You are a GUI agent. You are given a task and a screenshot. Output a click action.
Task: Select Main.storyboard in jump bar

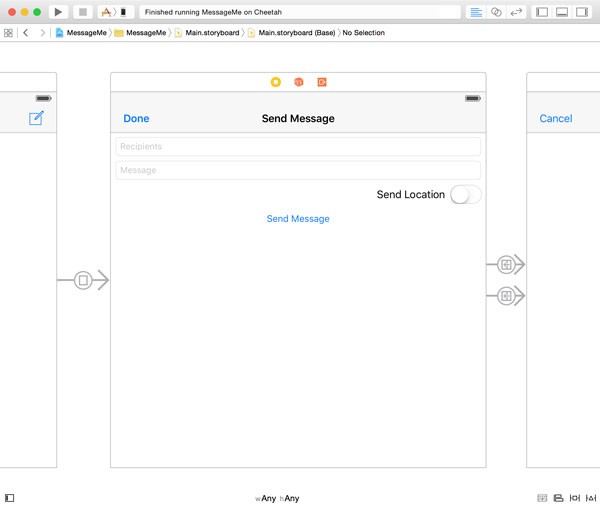(x=207, y=33)
